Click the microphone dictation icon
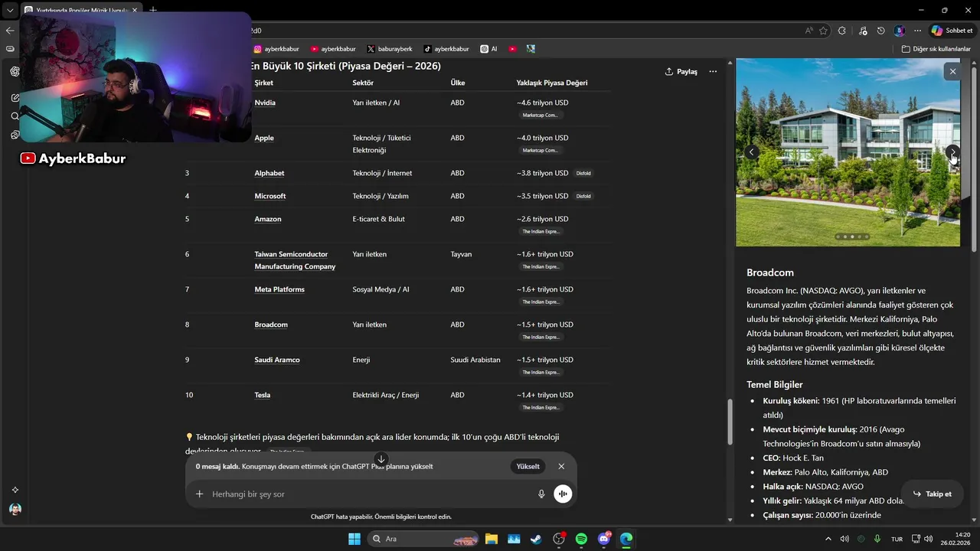980x551 pixels. 541,494
